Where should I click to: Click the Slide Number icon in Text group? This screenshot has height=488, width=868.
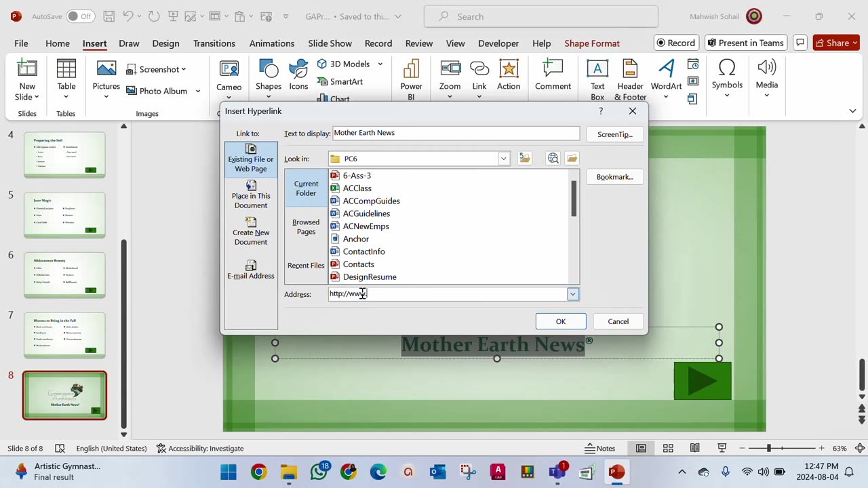(692, 81)
